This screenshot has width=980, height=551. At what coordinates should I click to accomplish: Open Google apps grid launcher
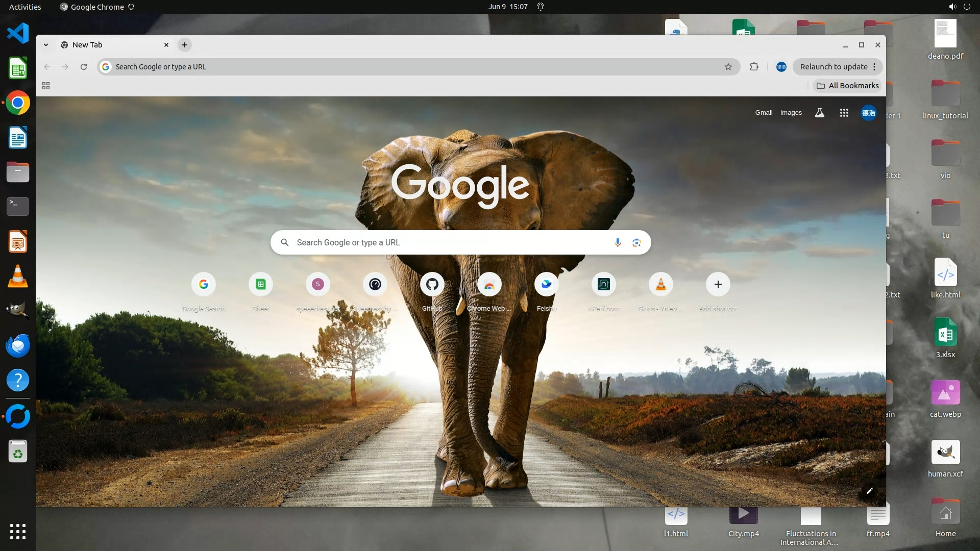pos(844,113)
